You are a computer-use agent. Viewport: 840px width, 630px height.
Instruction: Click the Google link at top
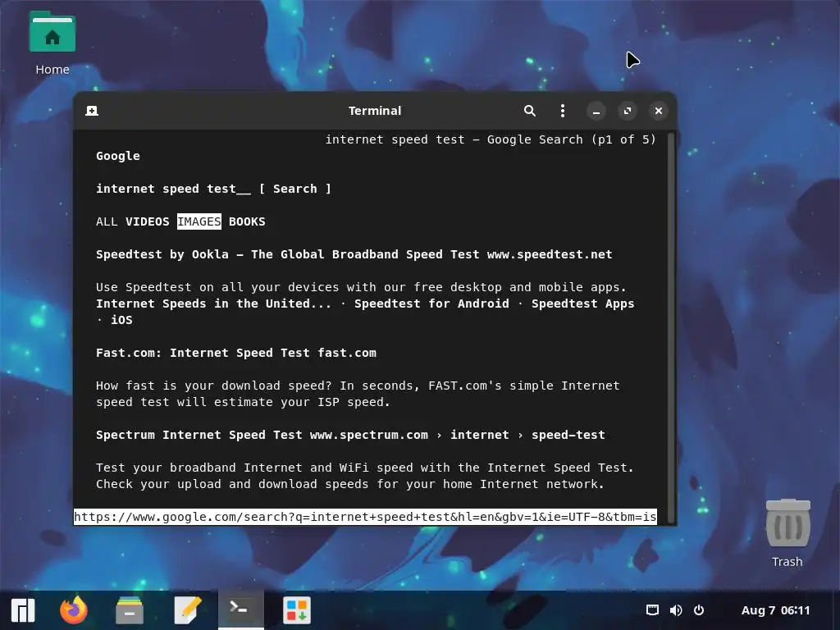[x=118, y=156]
